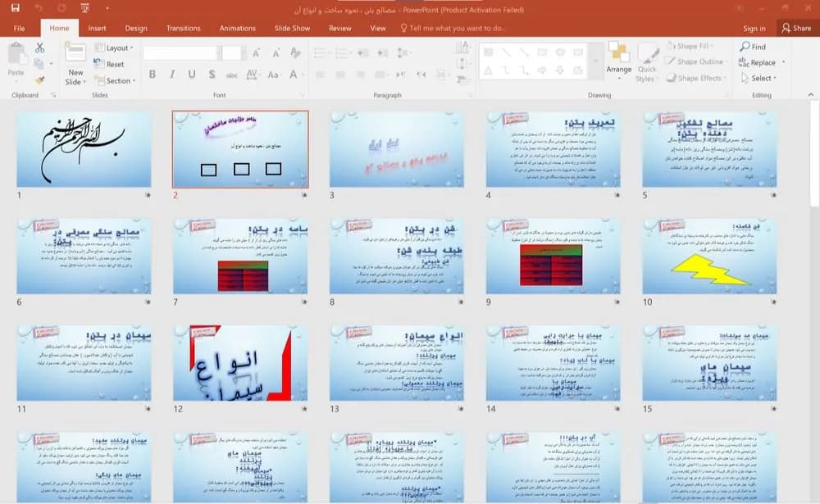Viewport: 820px width, 504px height.
Task: Click the Save icon in the title bar
Action: [15, 8]
